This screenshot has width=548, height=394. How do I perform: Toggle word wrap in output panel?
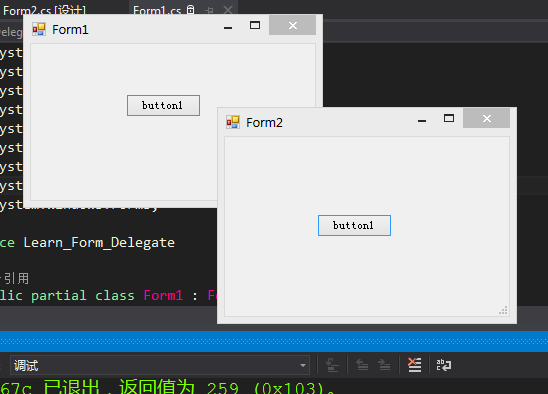444,365
